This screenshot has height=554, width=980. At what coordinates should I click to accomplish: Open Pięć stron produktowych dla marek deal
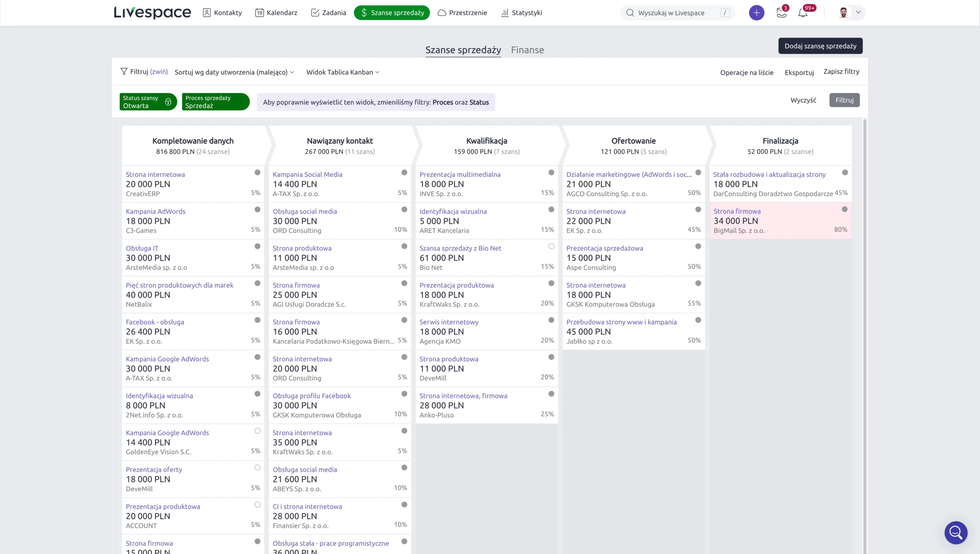pyautogui.click(x=179, y=285)
